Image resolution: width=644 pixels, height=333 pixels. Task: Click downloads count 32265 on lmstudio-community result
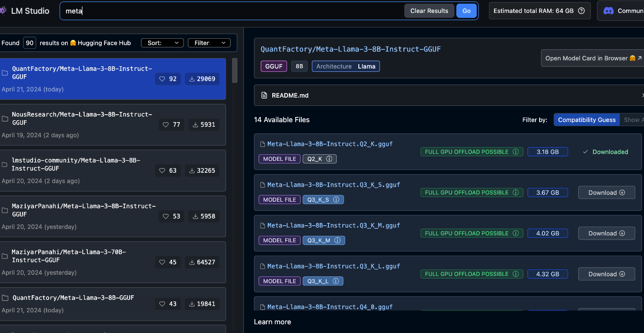pos(202,170)
